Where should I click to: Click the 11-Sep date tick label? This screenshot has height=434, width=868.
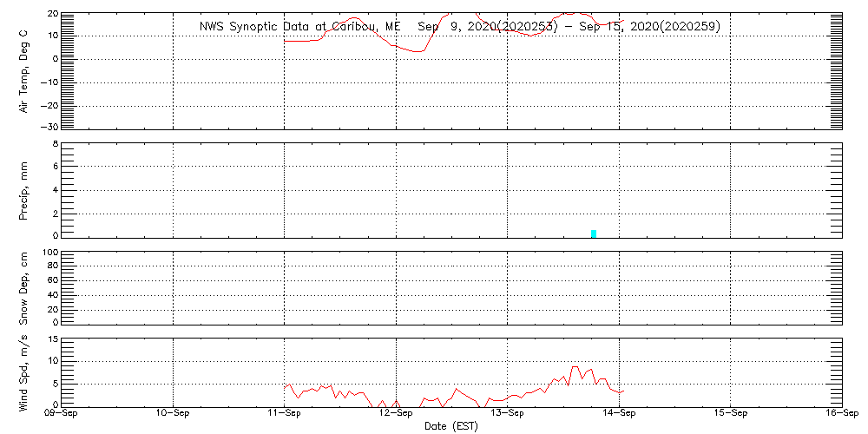[x=285, y=414]
